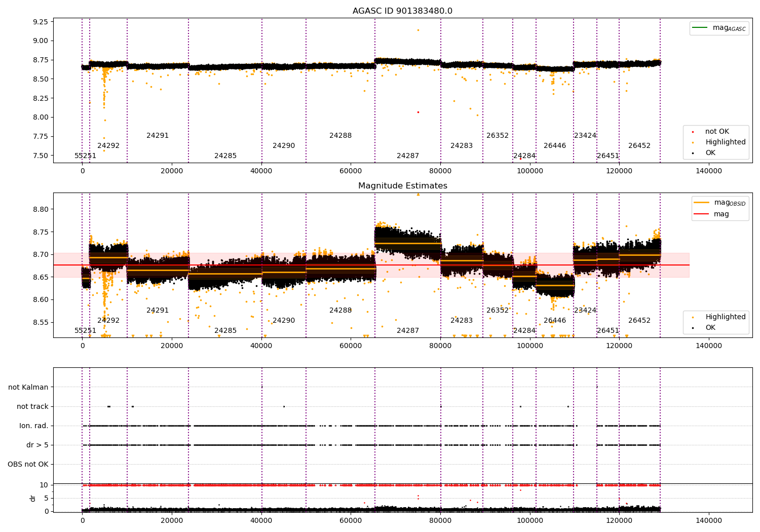Click OBSID label 26446 in the middle plot

555,321
